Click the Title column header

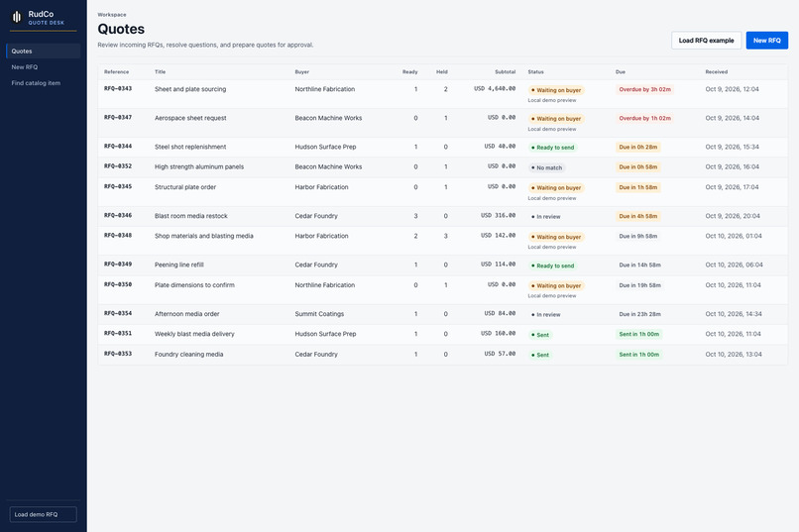pyautogui.click(x=160, y=71)
